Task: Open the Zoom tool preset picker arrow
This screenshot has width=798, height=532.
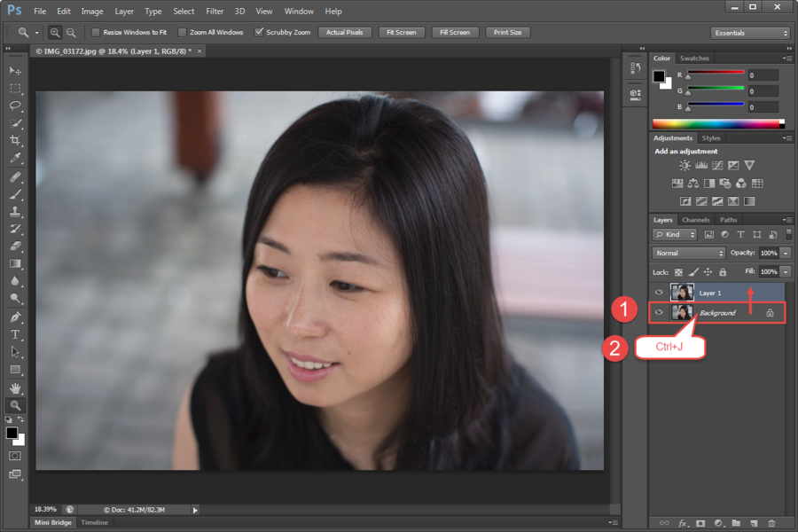Action: tap(36, 33)
